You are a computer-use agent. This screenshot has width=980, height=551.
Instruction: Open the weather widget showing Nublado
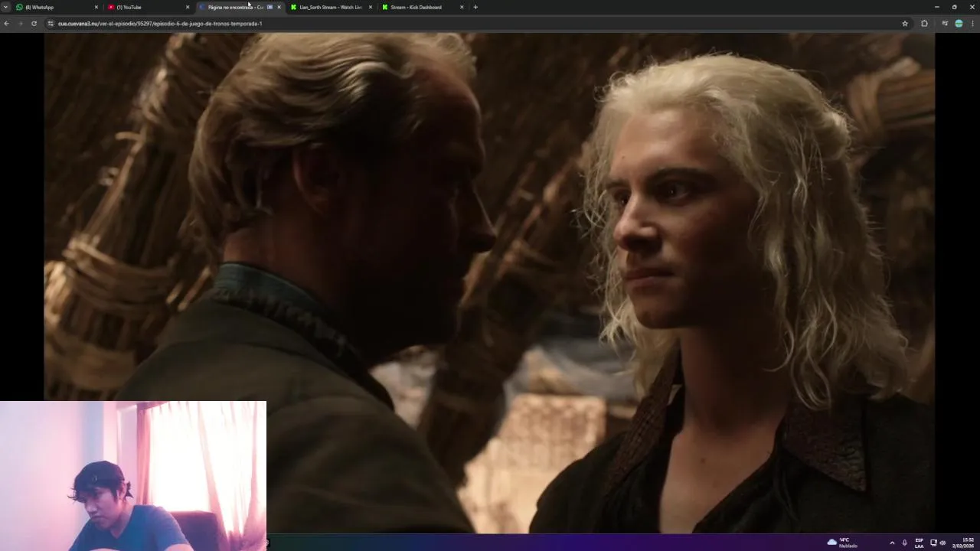(842, 543)
